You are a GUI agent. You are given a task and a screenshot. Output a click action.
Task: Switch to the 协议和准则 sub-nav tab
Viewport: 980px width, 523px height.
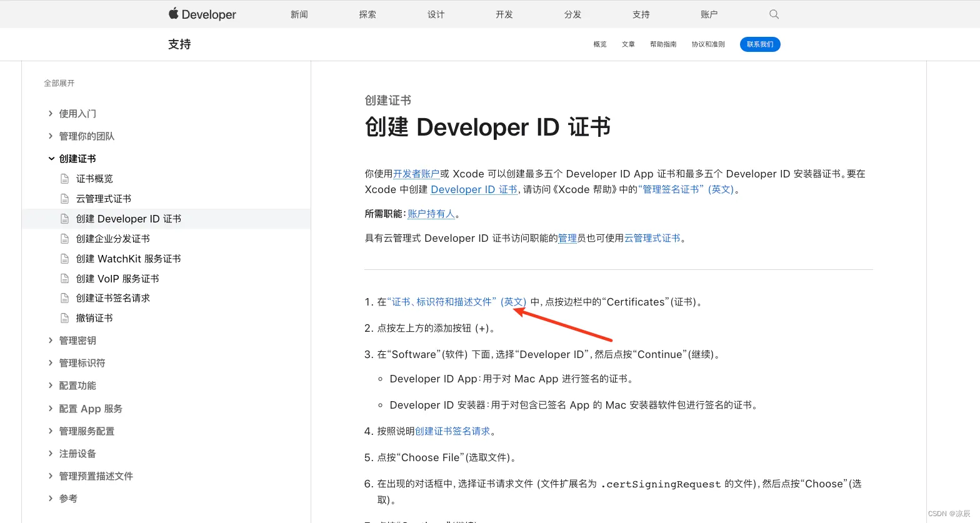click(708, 44)
